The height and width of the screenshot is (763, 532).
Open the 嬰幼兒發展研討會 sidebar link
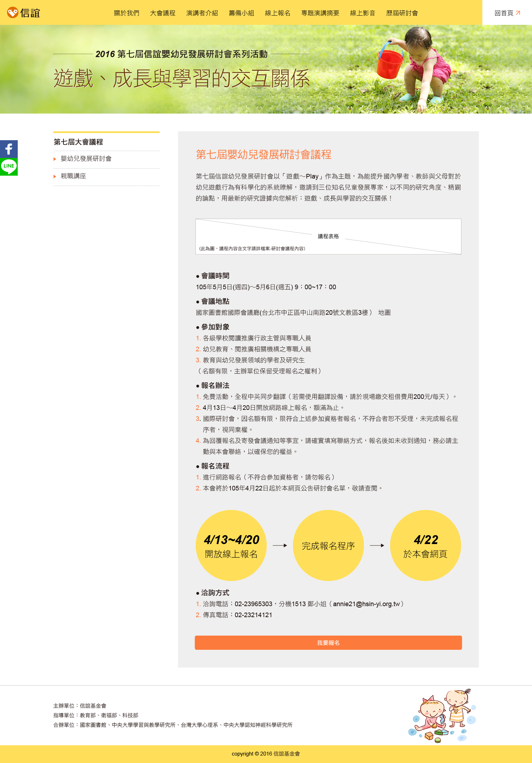click(x=86, y=159)
